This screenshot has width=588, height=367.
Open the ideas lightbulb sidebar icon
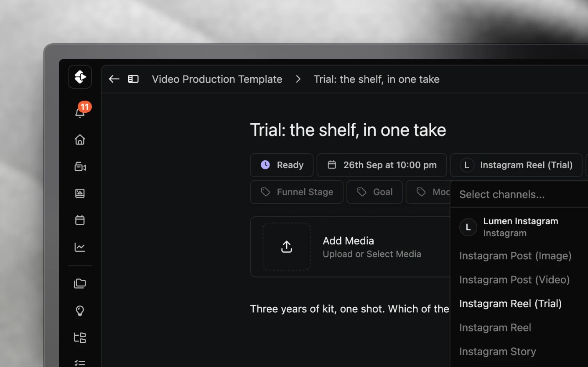(80, 311)
